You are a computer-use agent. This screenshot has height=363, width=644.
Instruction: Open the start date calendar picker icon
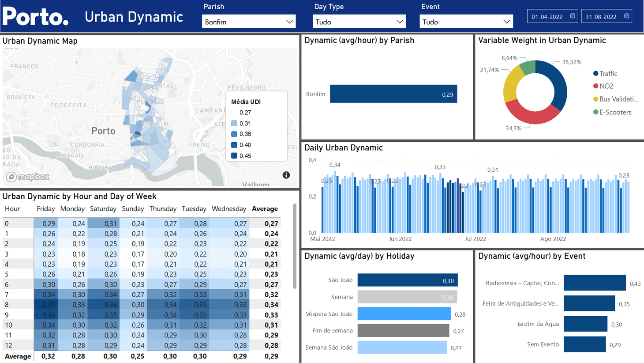[573, 16]
